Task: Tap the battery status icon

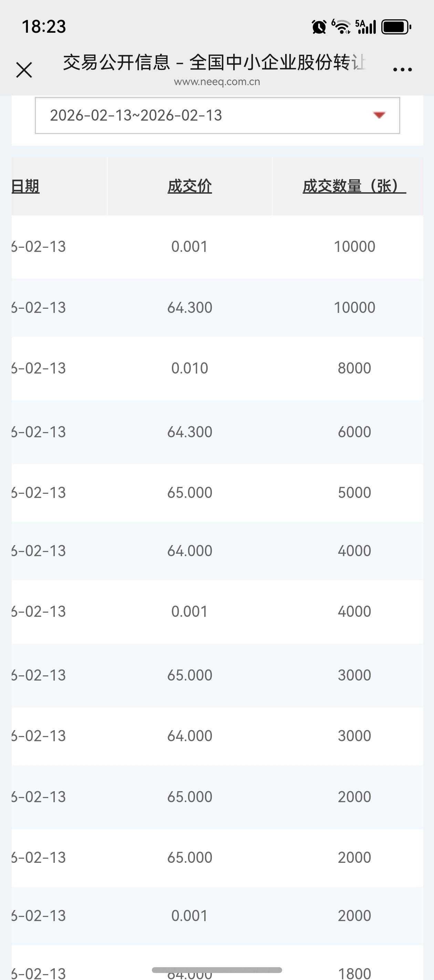Action: (396, 27)
